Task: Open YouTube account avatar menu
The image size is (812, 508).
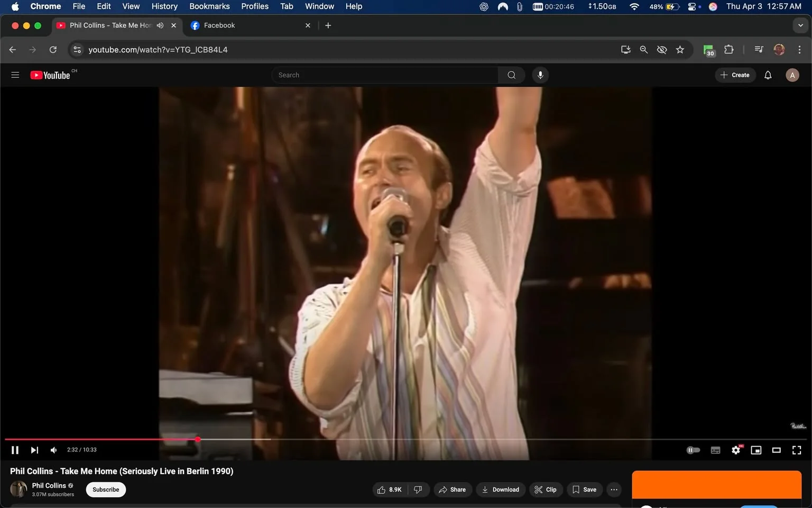Action: [792, 75]
